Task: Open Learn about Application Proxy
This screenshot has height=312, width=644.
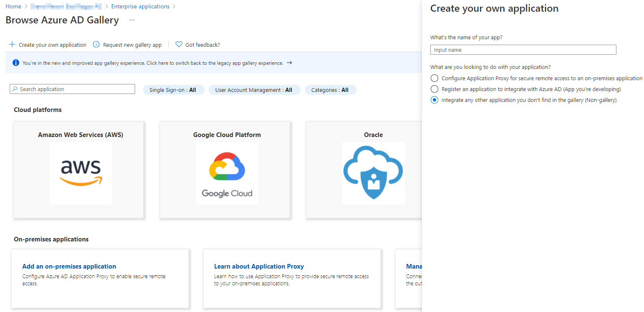Action: point(259,266)
